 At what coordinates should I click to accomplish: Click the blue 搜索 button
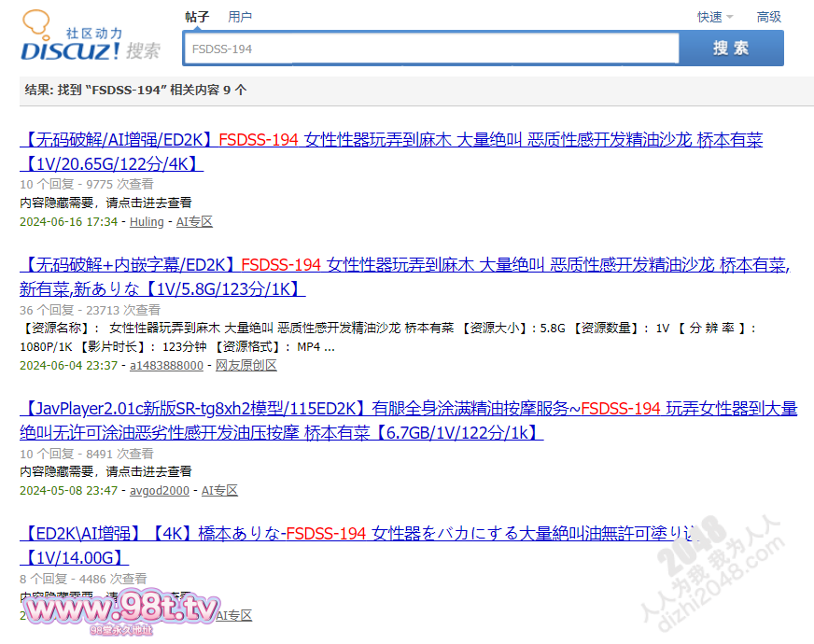click(731, 49)
